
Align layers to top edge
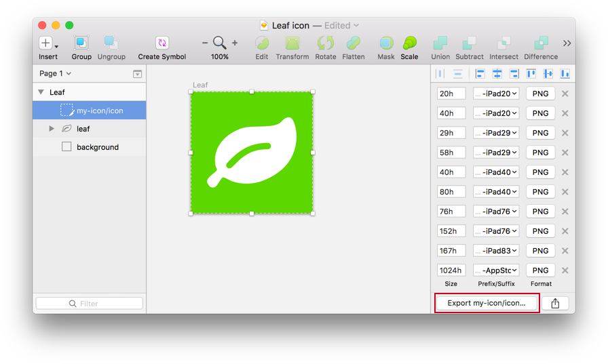[531, 74]
